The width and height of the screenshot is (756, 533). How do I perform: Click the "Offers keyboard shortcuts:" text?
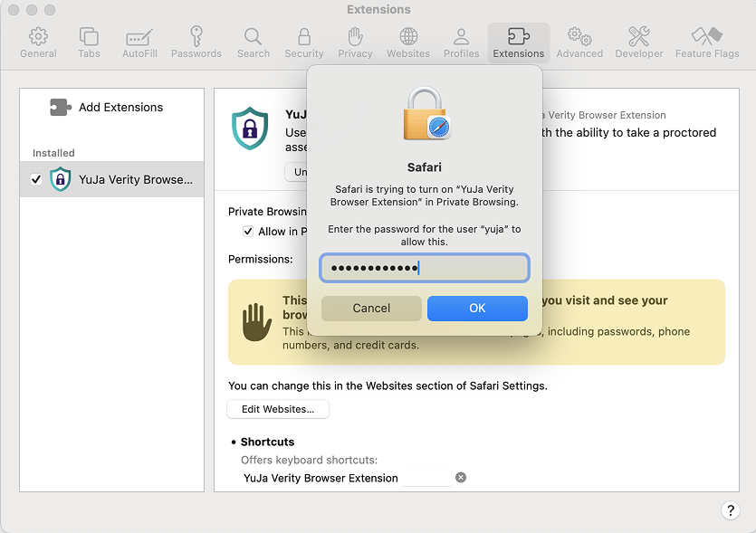click(x=309, y=460)
